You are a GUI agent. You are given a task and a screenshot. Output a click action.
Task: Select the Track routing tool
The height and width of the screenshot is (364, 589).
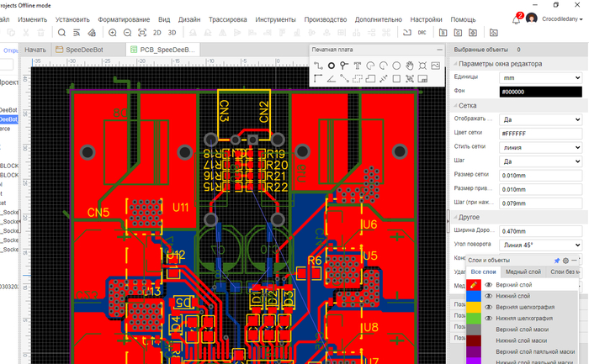(318, 66)
